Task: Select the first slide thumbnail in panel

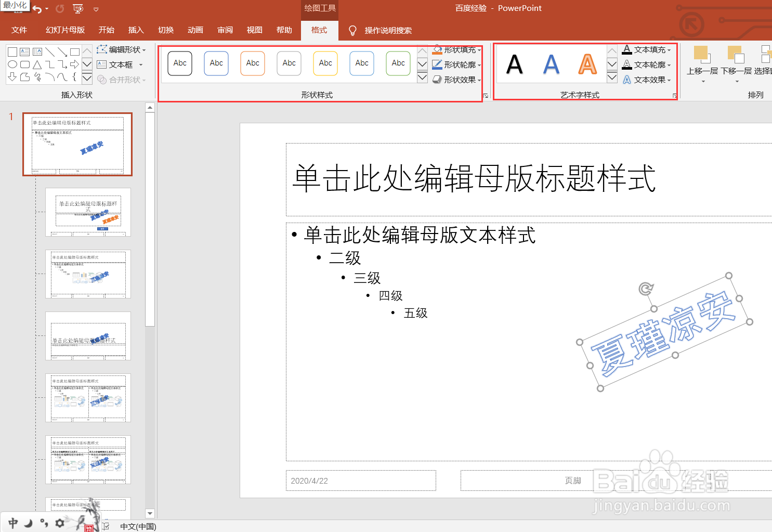Action: point(77,145)
